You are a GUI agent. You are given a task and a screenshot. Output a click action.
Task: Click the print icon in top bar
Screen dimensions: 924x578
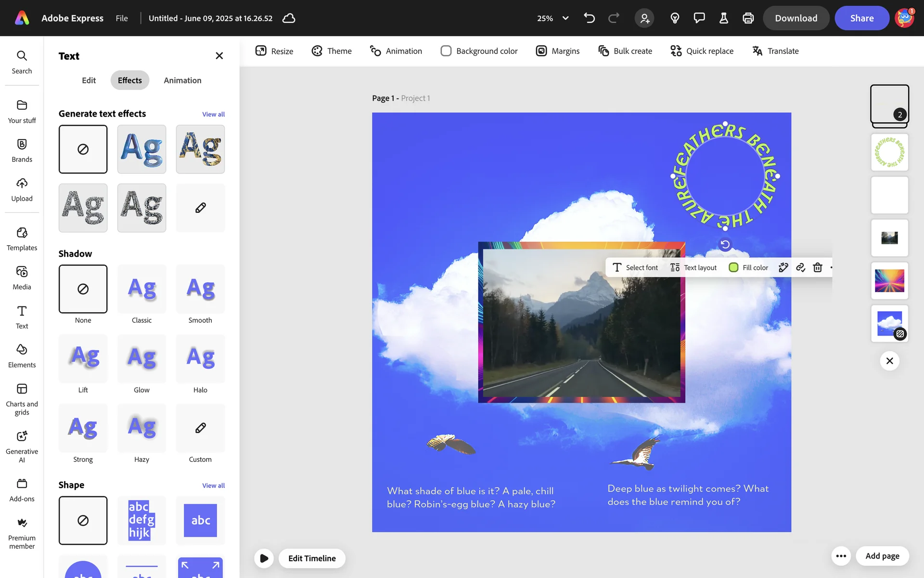[748, 18]
